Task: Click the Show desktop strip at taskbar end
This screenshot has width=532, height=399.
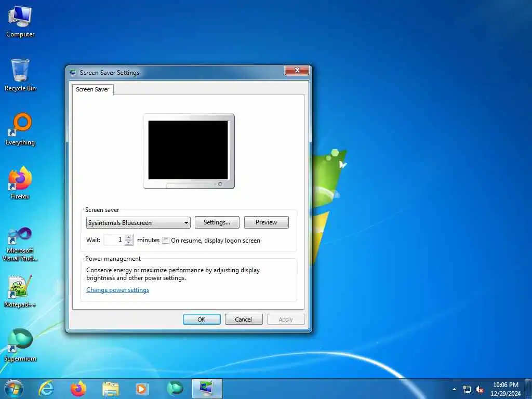Action: tap(528, 389)
